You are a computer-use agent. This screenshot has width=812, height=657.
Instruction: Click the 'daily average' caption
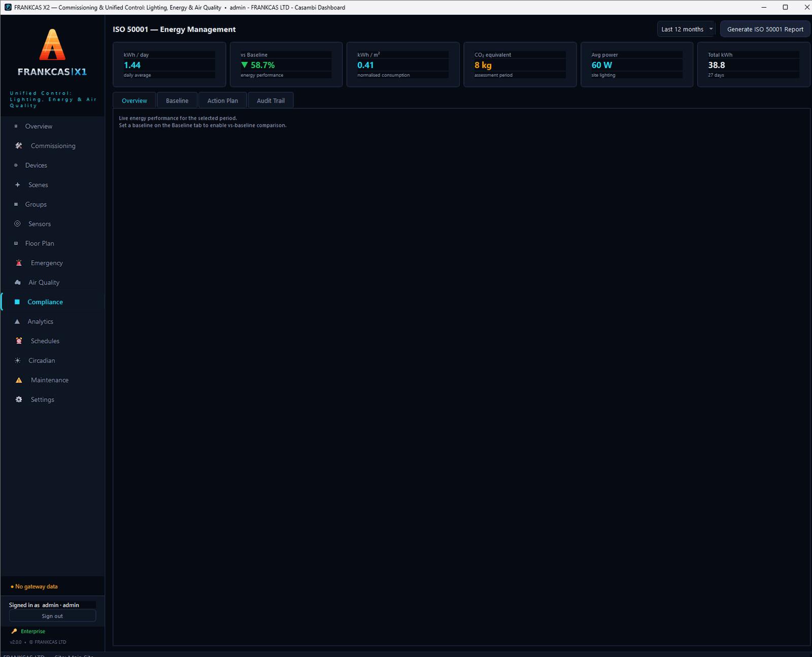click(x=137, y=75)
